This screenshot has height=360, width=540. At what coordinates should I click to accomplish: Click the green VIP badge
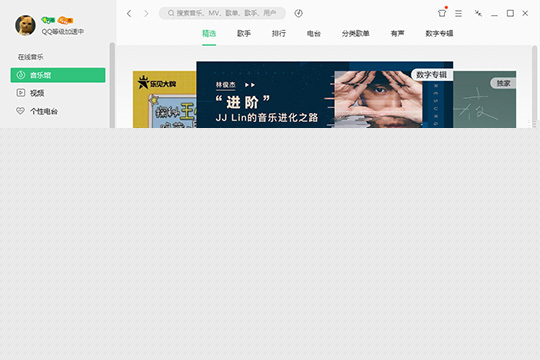pos(48,20)
